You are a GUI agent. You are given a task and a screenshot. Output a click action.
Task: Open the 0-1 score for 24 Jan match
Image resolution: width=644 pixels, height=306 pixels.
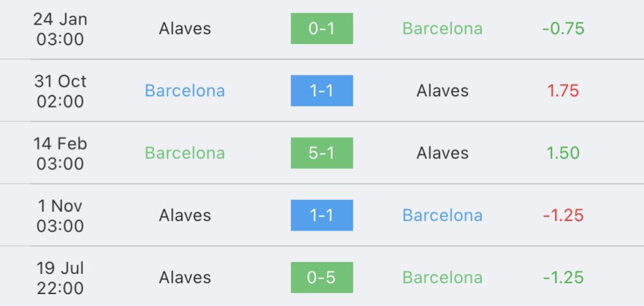pyautogui.click(x=321, y=28)
